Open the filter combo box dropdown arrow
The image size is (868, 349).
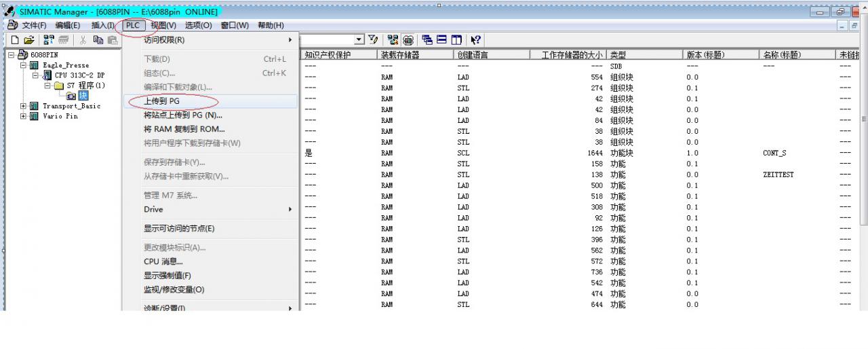click(359, 40)
